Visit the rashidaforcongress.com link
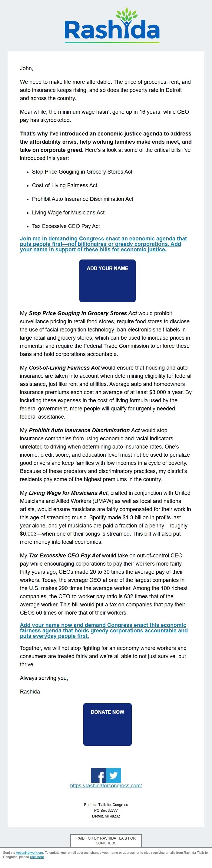 (x=106, y=785)
